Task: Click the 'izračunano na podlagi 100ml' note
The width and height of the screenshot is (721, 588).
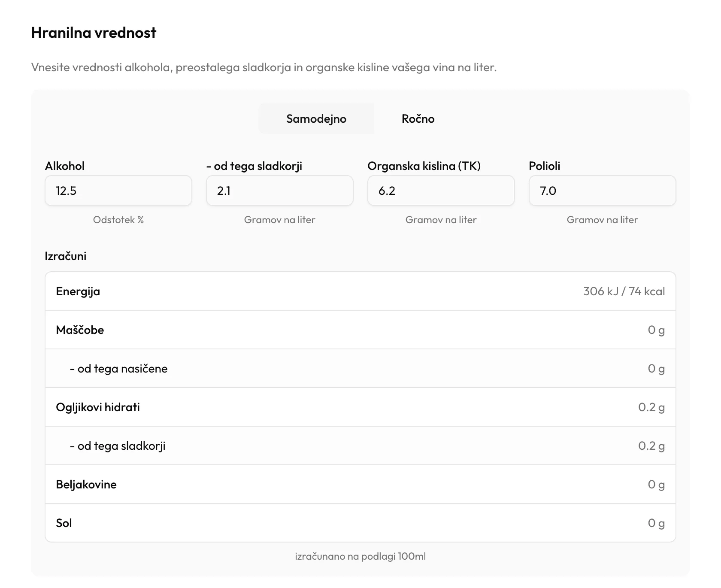Action: pos(360,556)
